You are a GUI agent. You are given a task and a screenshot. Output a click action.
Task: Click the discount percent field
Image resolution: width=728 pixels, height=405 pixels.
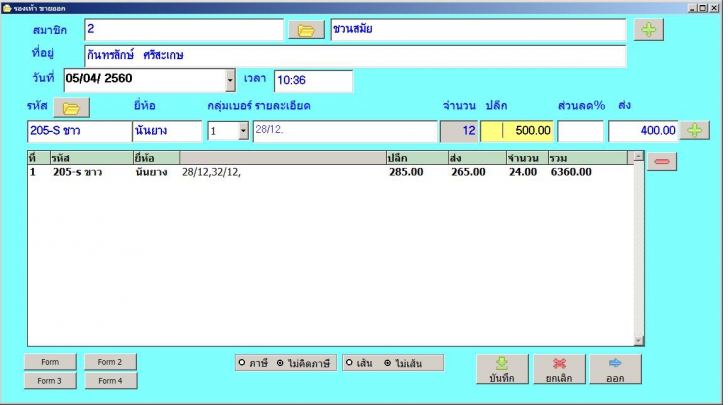(580, 131)
